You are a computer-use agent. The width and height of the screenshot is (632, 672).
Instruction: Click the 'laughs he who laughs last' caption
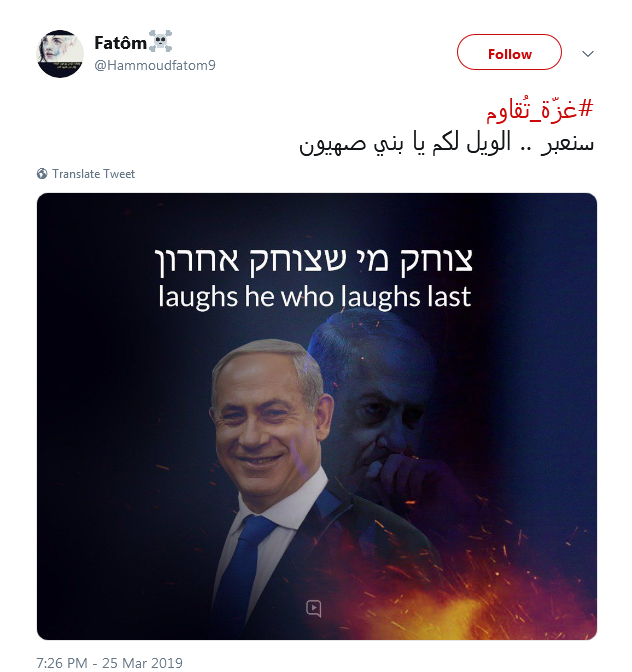pos(315,297)
